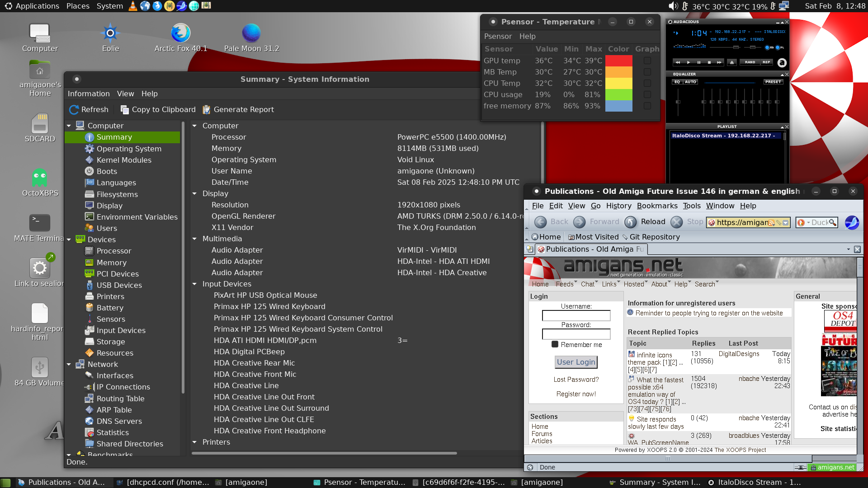The width and height of the screenshot is (868, 488).
Task: Collapse the Devices sidebar tree node
Action: (69, 239)
